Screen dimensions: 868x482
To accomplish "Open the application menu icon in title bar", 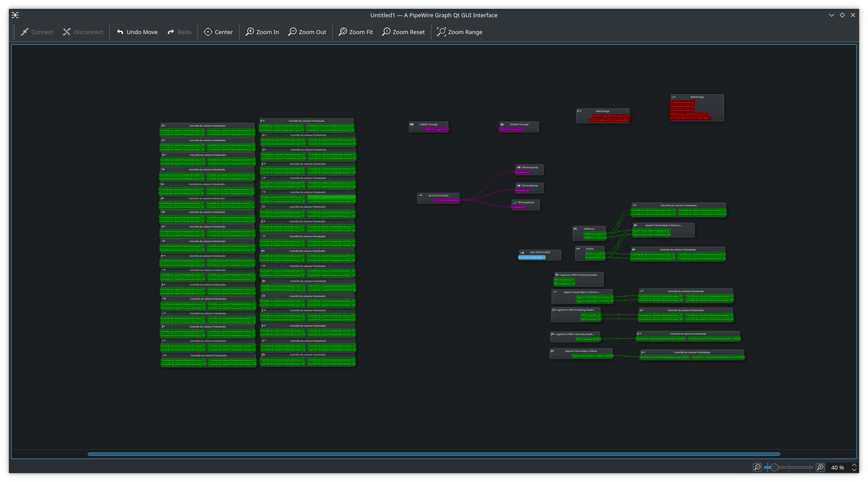I will click(15, 15).
